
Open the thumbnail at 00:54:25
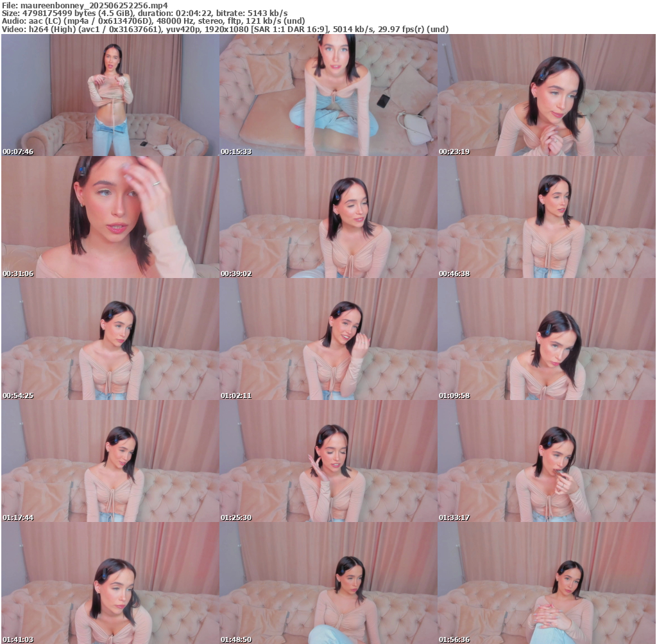pyautogui.click(x=110, y=339)
